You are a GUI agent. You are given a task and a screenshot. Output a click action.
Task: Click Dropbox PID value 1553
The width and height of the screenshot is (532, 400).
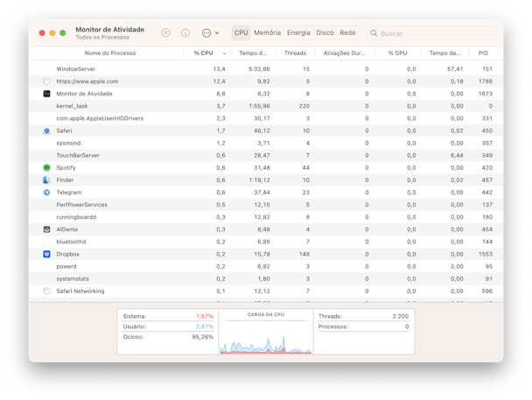coord(486,254)
